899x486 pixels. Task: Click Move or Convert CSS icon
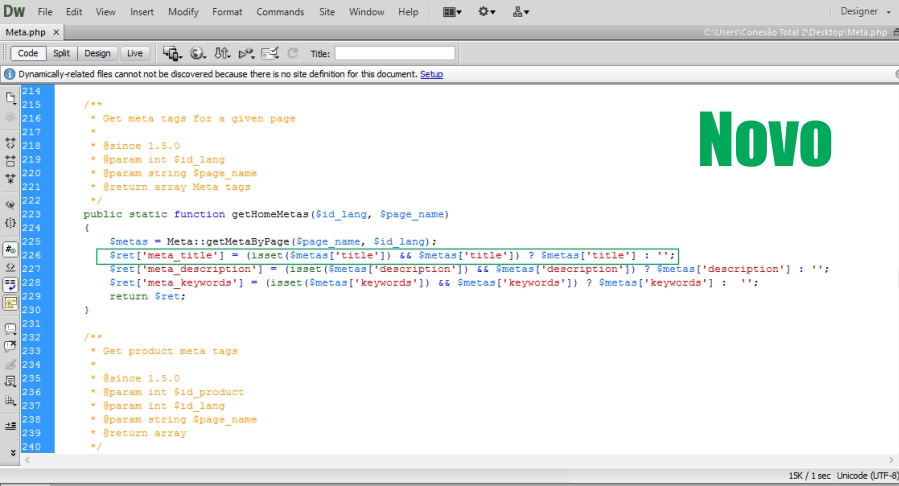10,400
